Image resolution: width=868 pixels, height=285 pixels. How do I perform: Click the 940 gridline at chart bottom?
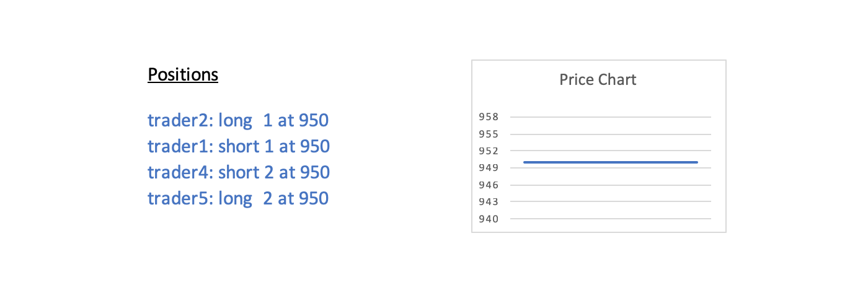pos(611,218)
